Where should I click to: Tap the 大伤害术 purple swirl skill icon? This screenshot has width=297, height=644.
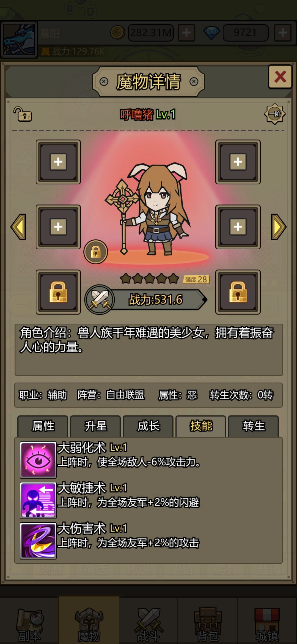pyautogui.click(x=38, y=541)
